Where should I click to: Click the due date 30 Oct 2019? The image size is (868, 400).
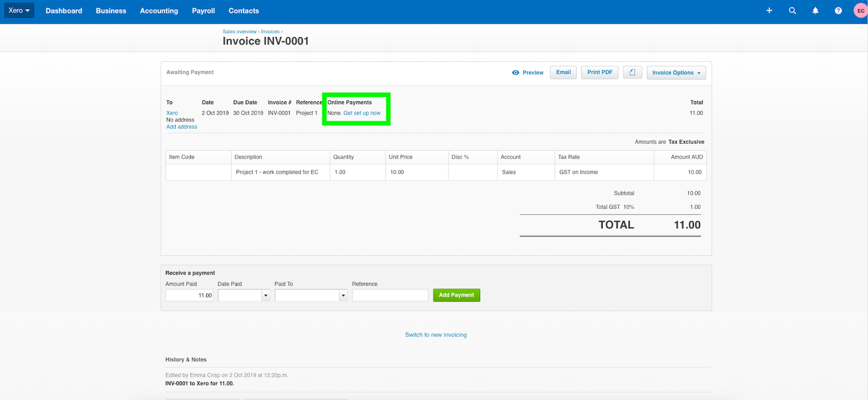click(248, 113)
